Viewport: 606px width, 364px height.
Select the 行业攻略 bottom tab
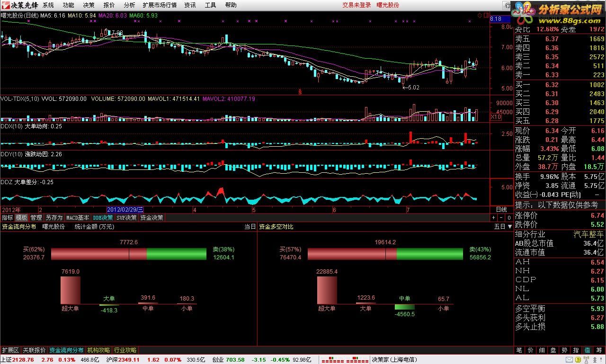tap(125, 350)
